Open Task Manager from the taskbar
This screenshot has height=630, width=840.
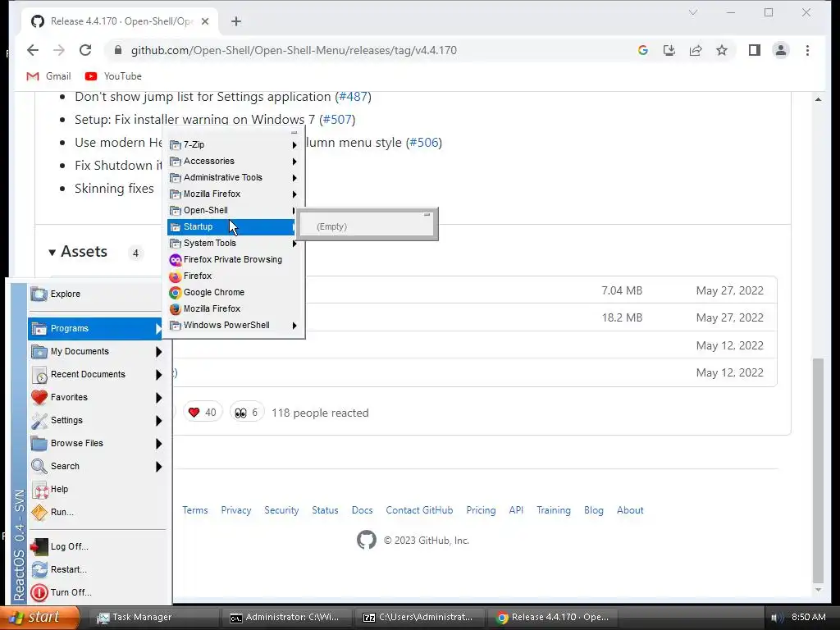[x=153, y=618]
